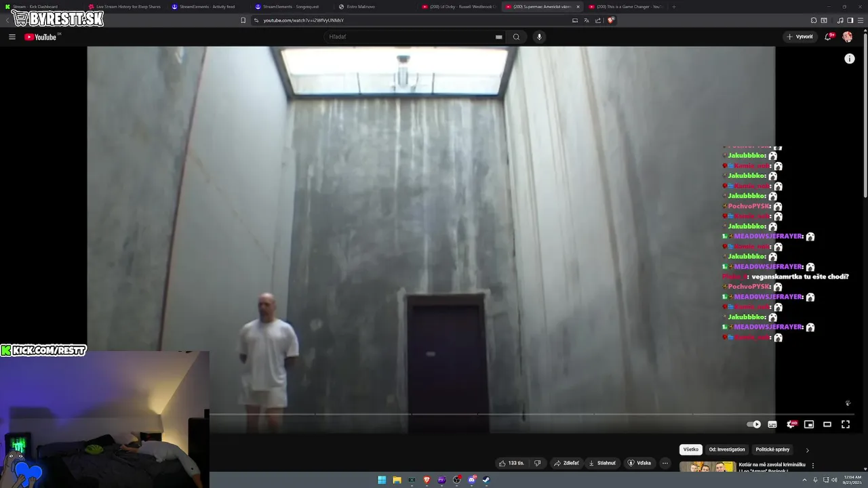868x488 pixels.
Task: Open the Kotlár recommended video thumbnail
Action: point(707,467)
